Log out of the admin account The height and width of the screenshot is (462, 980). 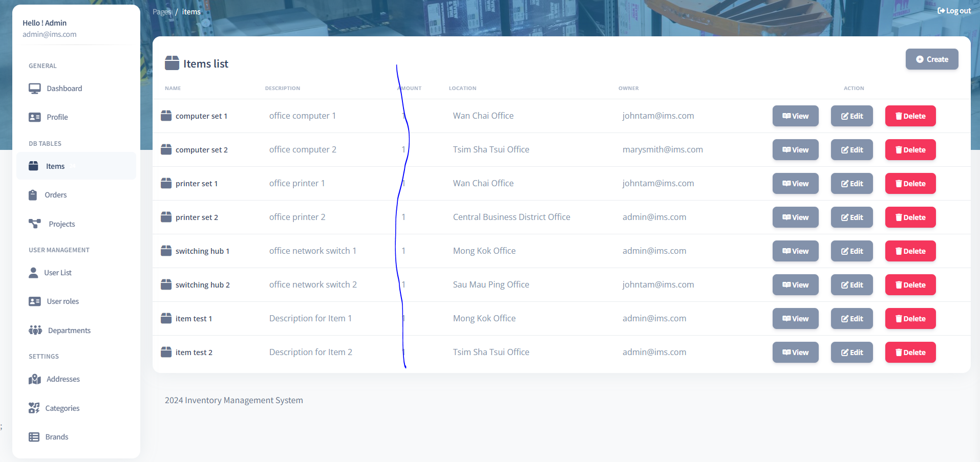click(954, 11)
